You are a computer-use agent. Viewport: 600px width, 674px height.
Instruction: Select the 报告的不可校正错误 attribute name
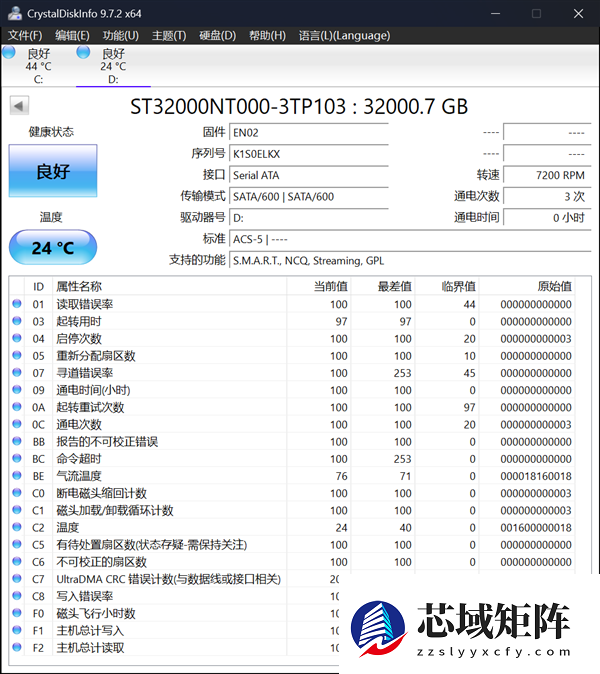(107, 442)
